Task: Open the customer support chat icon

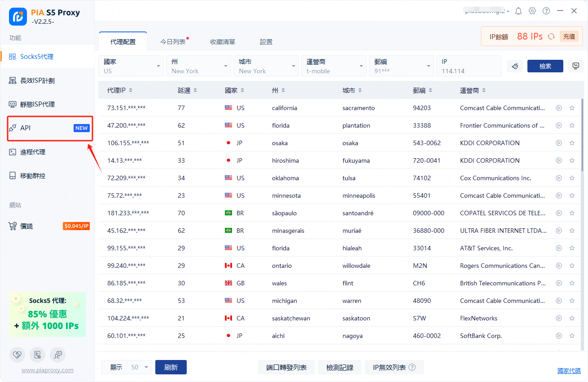Action: point(57,355)
